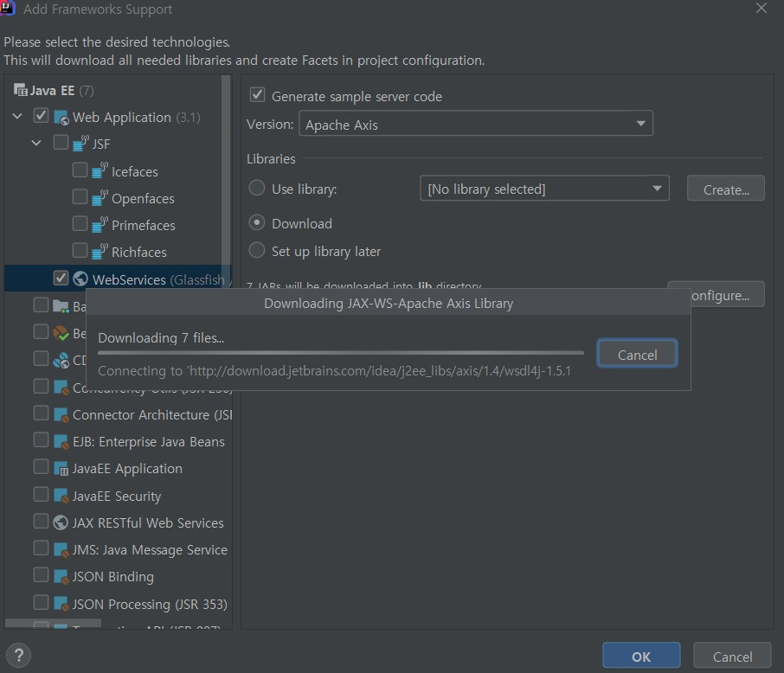The image size is (784, 673).
Task: Check the JMS Java Message Service checkbox
Action: pos(41,548)
